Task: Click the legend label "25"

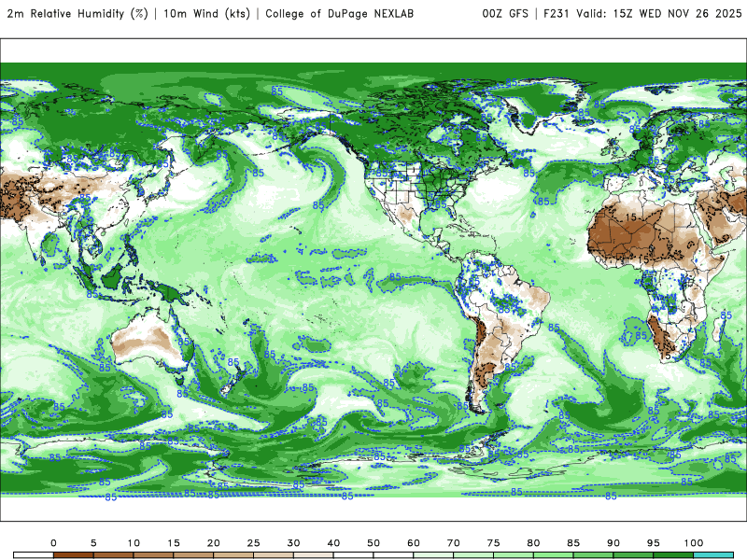Action: pos(253,543)
